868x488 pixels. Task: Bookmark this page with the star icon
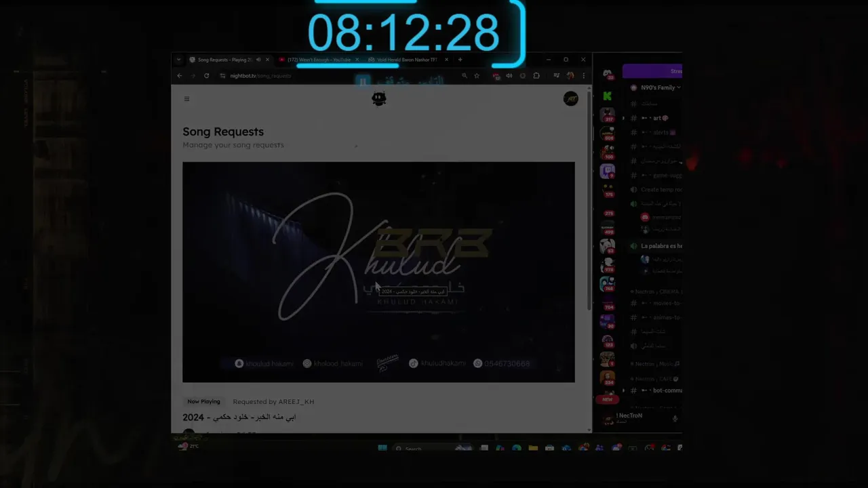tap(477, 76)
